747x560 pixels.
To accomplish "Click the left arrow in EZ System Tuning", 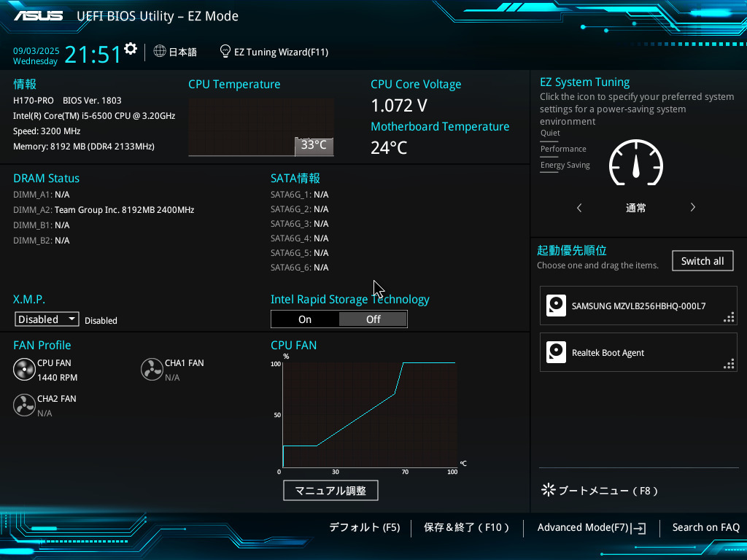I will 579,207.
